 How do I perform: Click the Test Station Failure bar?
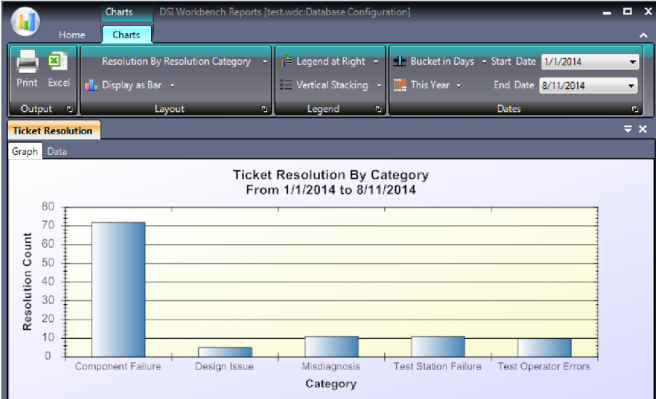pyautogui.click(x=438, y=346)
